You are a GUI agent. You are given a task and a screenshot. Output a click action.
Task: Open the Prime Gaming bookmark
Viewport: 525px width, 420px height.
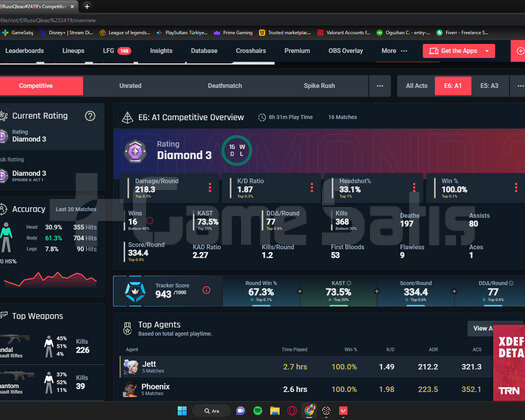point(233,32)
